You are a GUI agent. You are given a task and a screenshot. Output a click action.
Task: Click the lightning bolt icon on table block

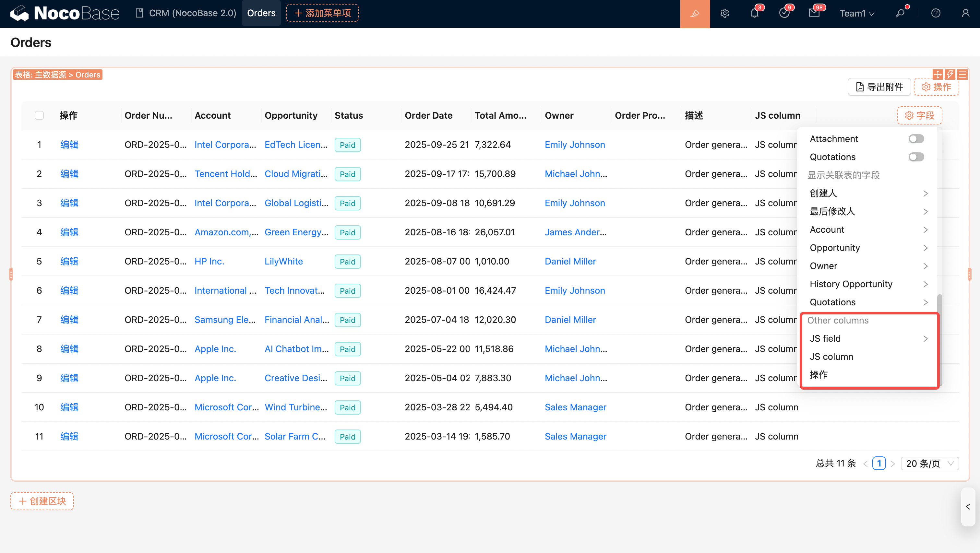click(x=950, y=74)
